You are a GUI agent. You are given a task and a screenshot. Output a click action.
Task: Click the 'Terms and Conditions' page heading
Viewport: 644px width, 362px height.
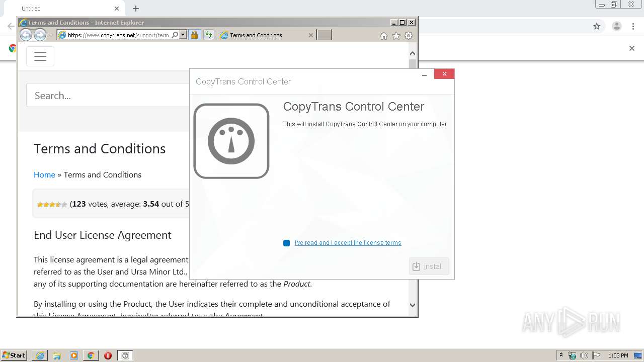(100, 149)
